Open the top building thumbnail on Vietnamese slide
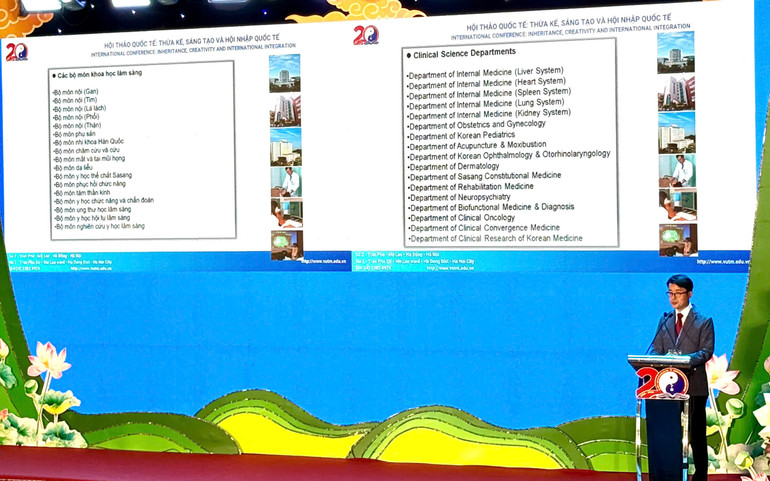Image resolution: width=770 pixels, height=481 pixels. point(285,72)
